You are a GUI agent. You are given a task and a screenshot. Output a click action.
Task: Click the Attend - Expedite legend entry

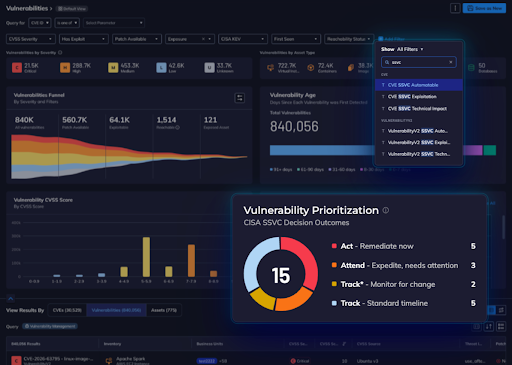[404, 265]
